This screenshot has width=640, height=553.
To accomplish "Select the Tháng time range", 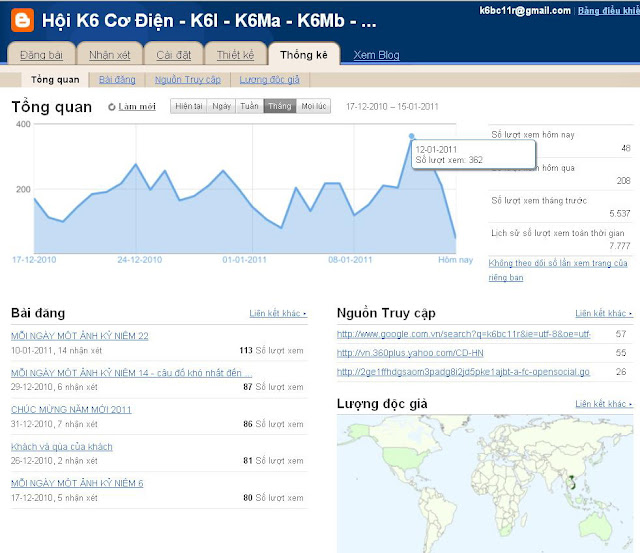I will click(280, 106).
